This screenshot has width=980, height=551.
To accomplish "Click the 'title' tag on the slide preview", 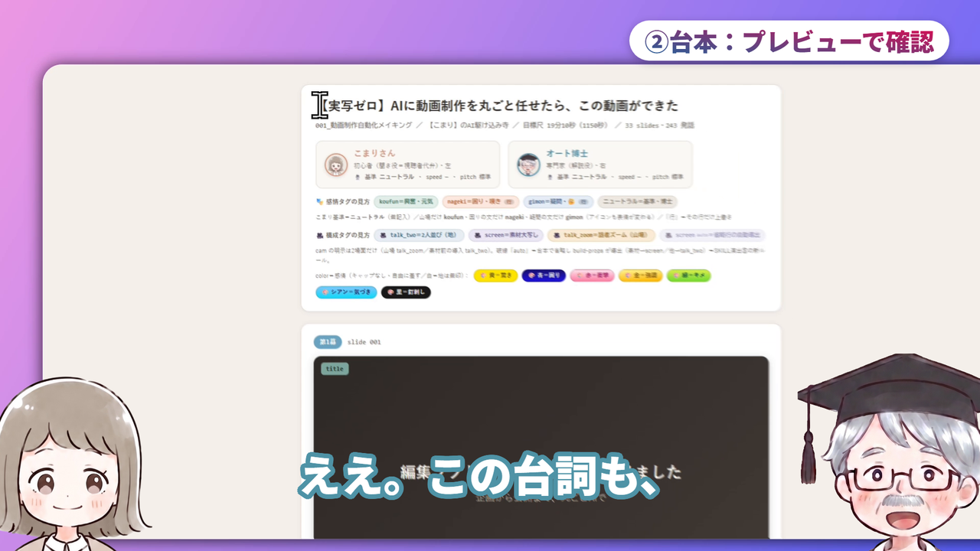I will (335, 369).
